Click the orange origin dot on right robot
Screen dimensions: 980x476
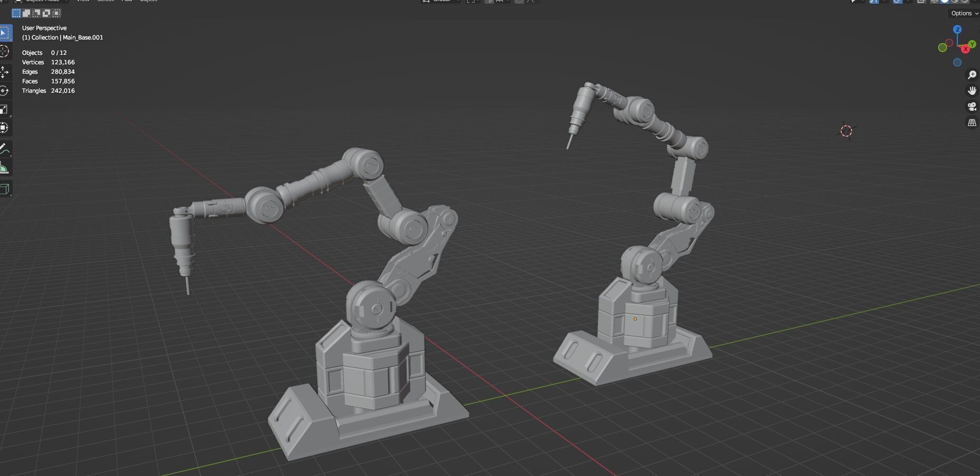[x=635, y=319]
